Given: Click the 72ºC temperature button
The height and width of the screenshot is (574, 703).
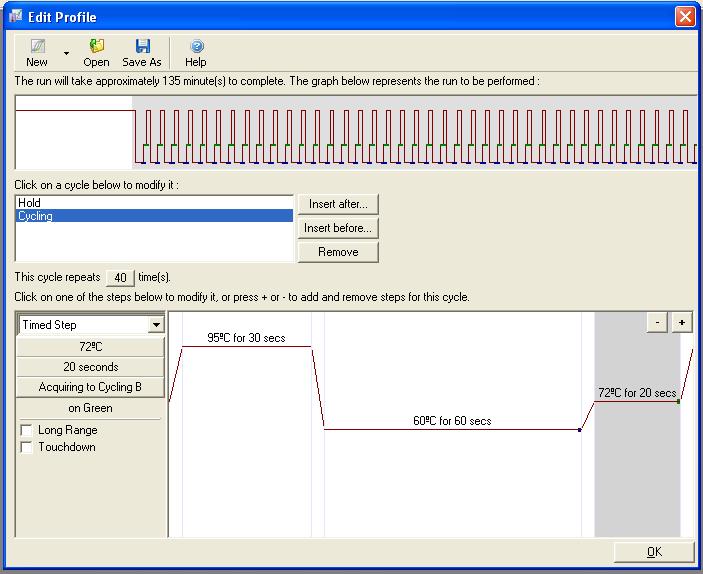Looking at the screenshot, I should point(91,347).
